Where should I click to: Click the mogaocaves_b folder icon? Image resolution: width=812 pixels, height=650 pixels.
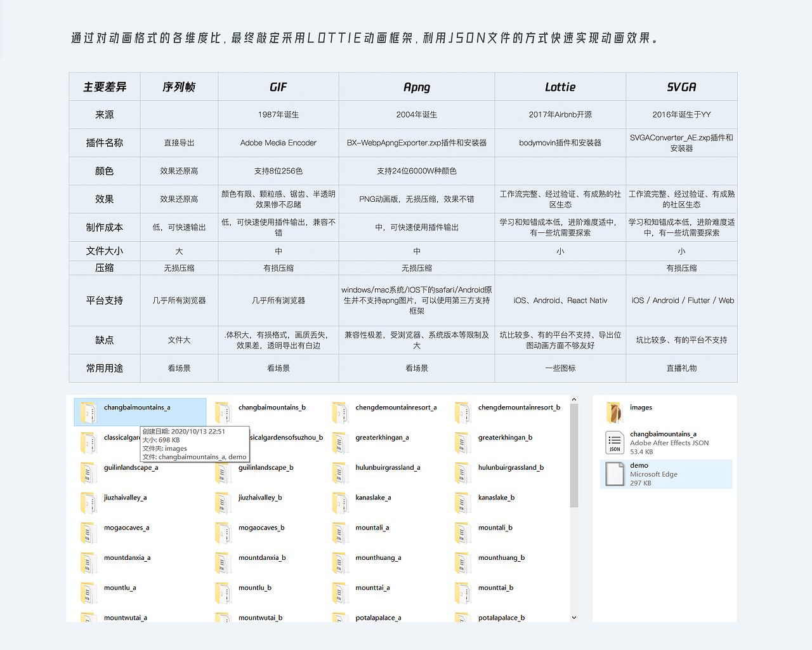pos(223,533)
